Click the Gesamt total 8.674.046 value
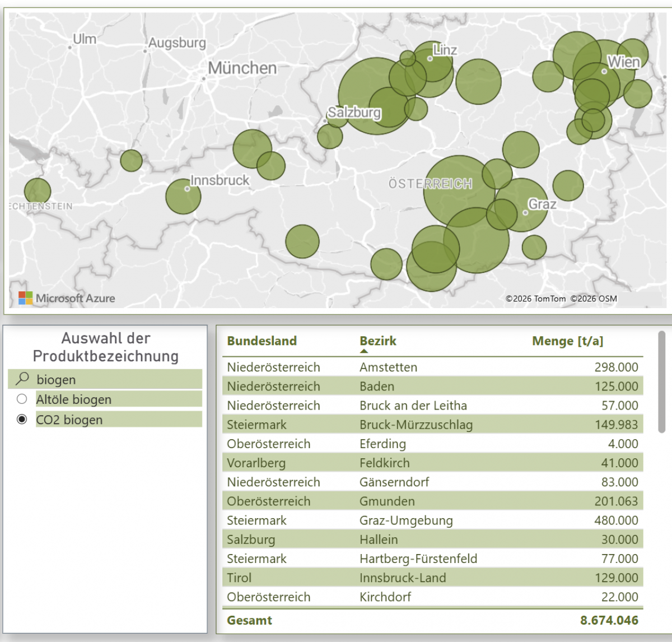The width and height of the screenshot is (672, 642). click(x=609, y=620)
